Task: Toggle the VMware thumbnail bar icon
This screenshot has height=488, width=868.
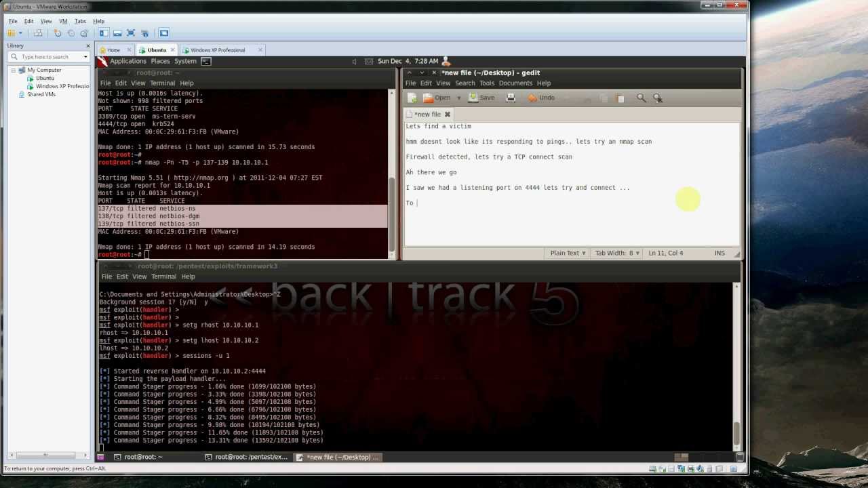Action: tap(117, 33)
